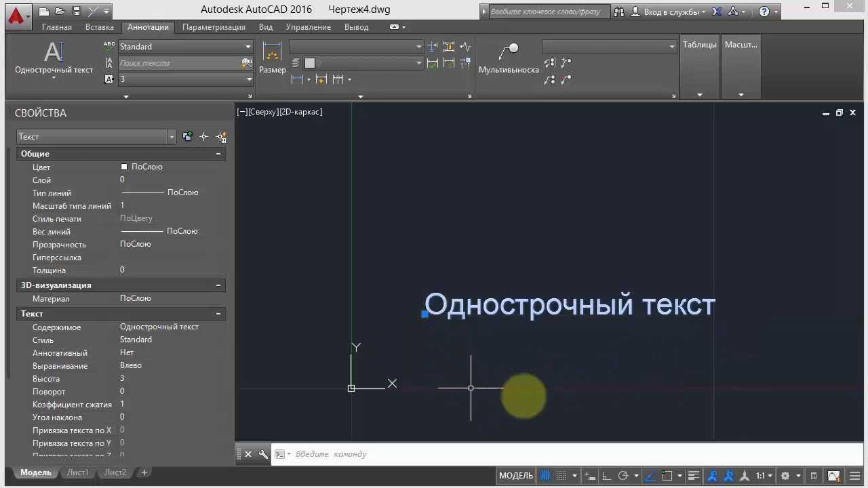
Task: Click the annotation monitor icon in status bar
Action: (x=814, y=476)
